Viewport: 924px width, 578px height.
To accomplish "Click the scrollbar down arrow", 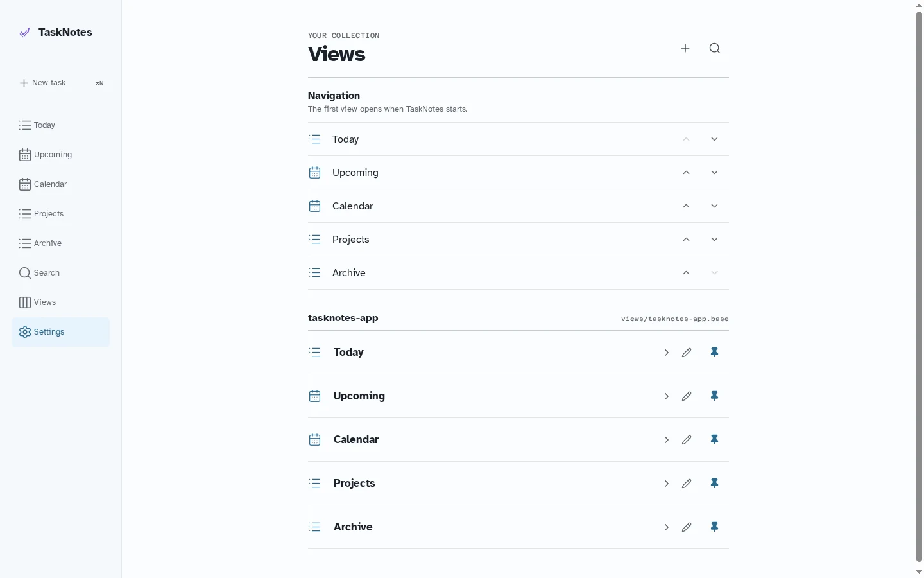I will [x=919, y=572].
